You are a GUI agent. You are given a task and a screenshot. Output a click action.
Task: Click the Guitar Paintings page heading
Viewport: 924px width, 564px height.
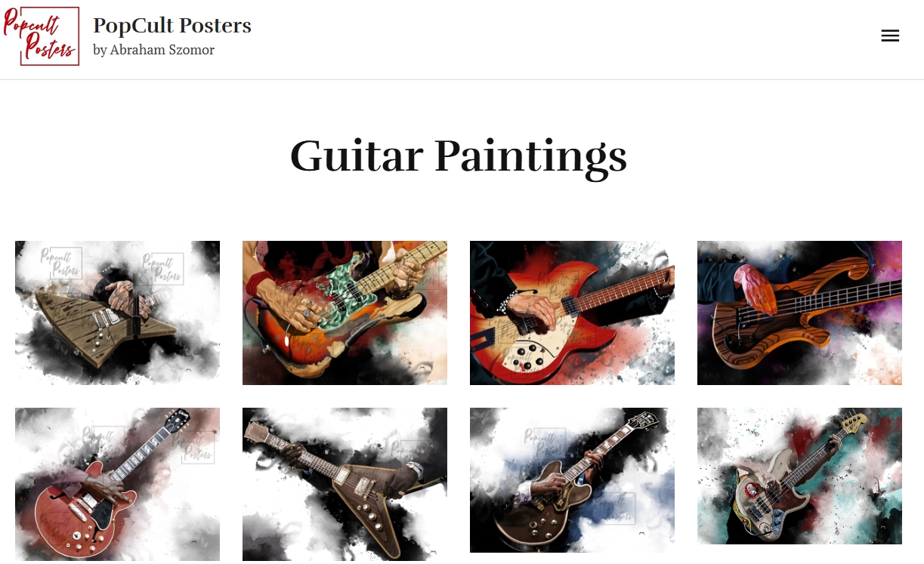[x=459, y=156]
